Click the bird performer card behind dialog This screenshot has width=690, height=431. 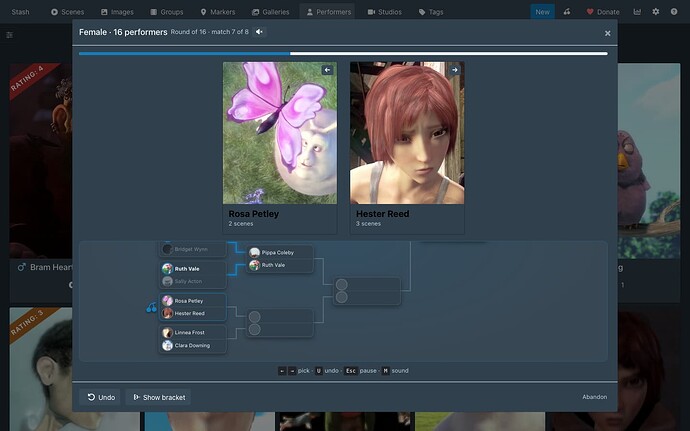point(649,183)
